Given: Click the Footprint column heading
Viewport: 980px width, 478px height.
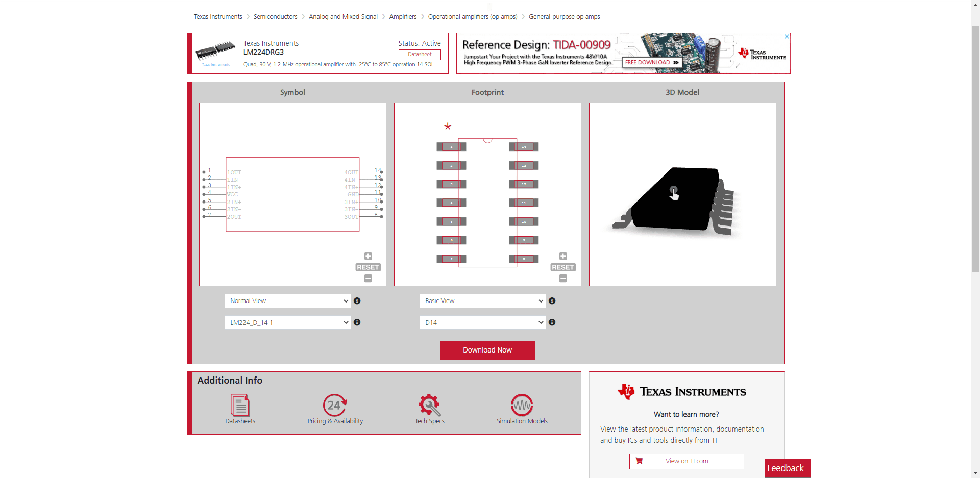Looking at the screenshot, I should (x=487, y=92).
